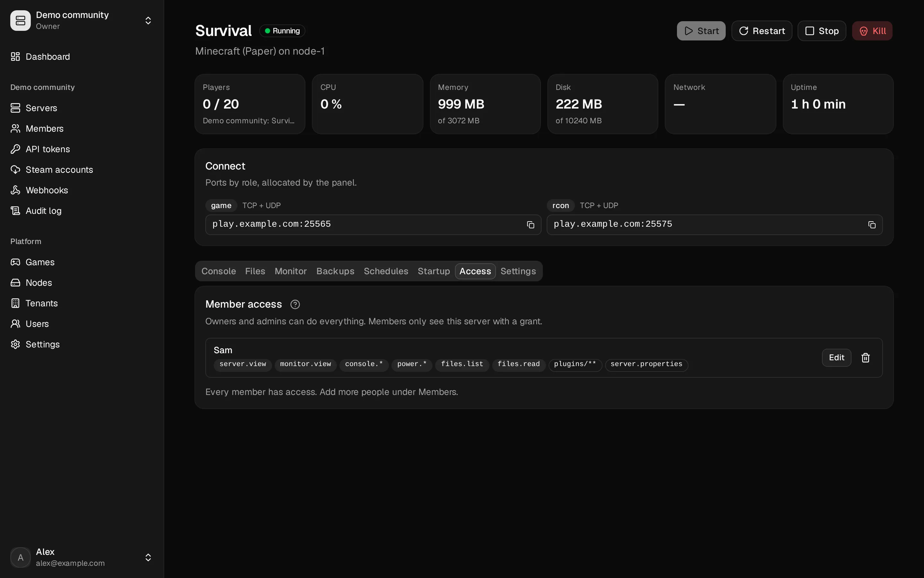Screen dimensions: 924x578
Task: Open the Alex user account menu
Action: point(82,557)
